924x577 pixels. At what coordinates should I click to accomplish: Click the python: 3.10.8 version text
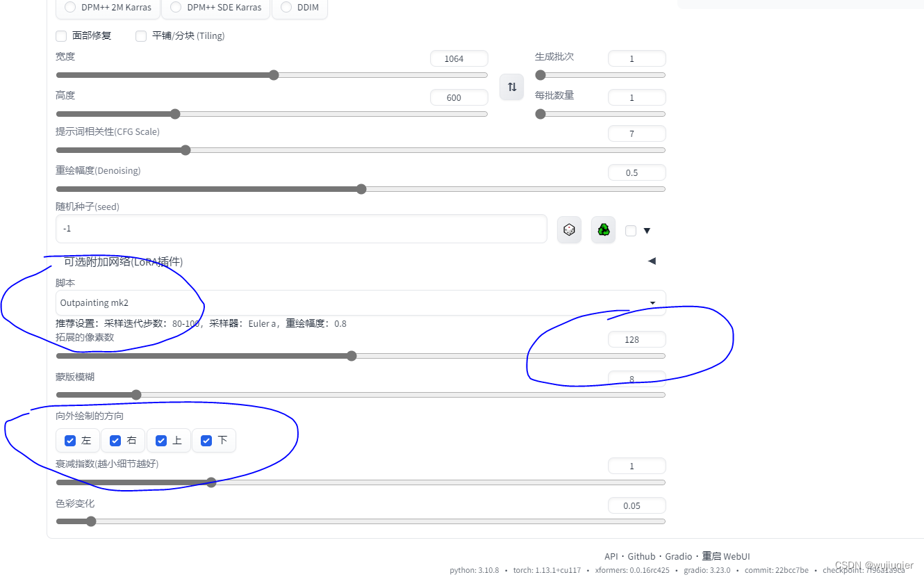point(474,570)
